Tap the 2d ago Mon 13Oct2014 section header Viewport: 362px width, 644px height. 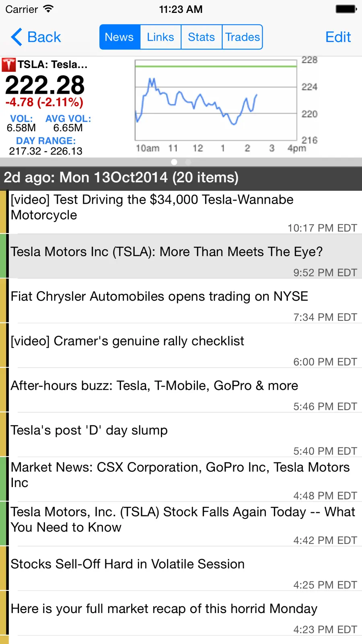coord(181,178)
